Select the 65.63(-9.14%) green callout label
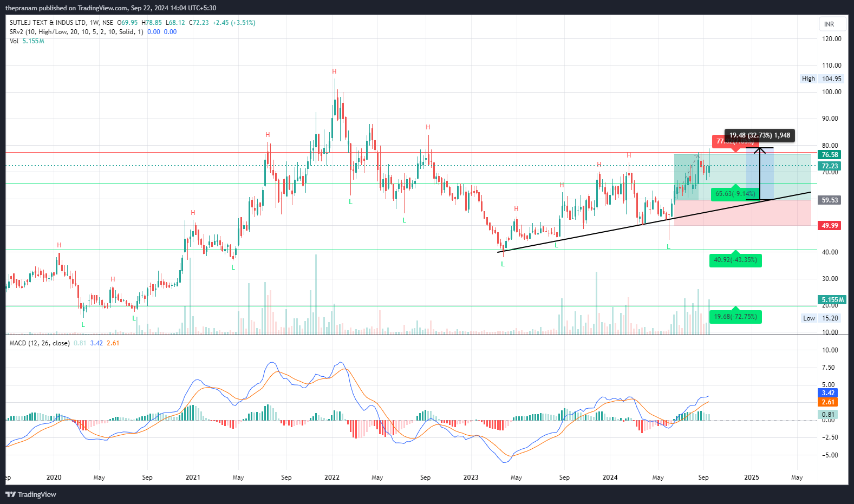 tap(735, 194)
